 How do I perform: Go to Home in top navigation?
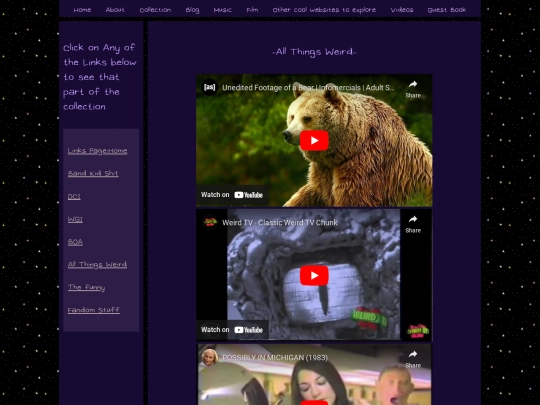point(82,10)
